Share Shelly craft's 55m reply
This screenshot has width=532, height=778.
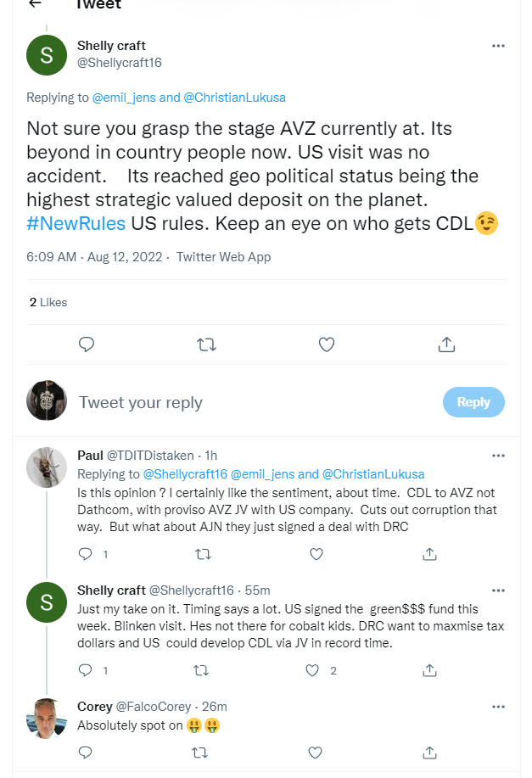(430, 670)
